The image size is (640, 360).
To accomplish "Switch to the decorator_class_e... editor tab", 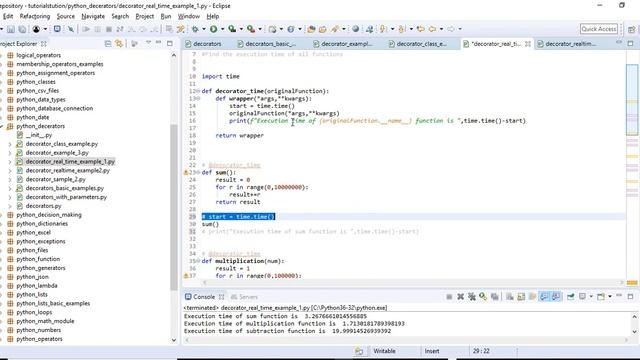I will (418, 44).
